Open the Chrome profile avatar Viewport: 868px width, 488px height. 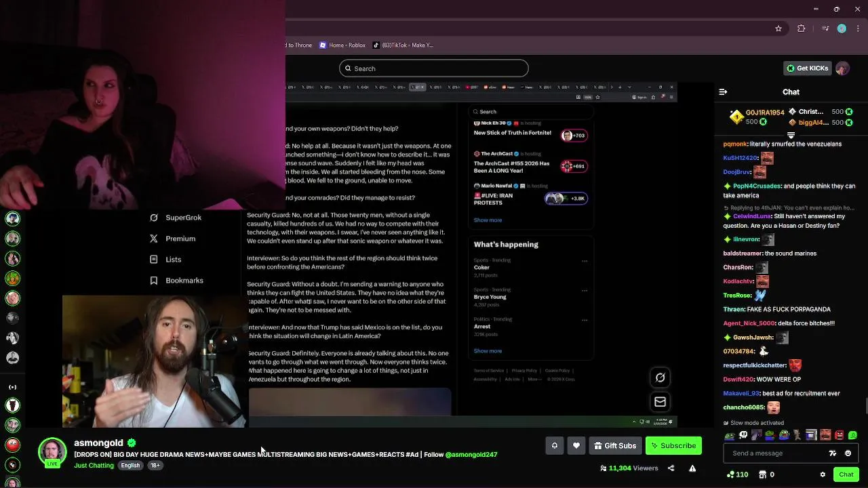tap(842, 28)
